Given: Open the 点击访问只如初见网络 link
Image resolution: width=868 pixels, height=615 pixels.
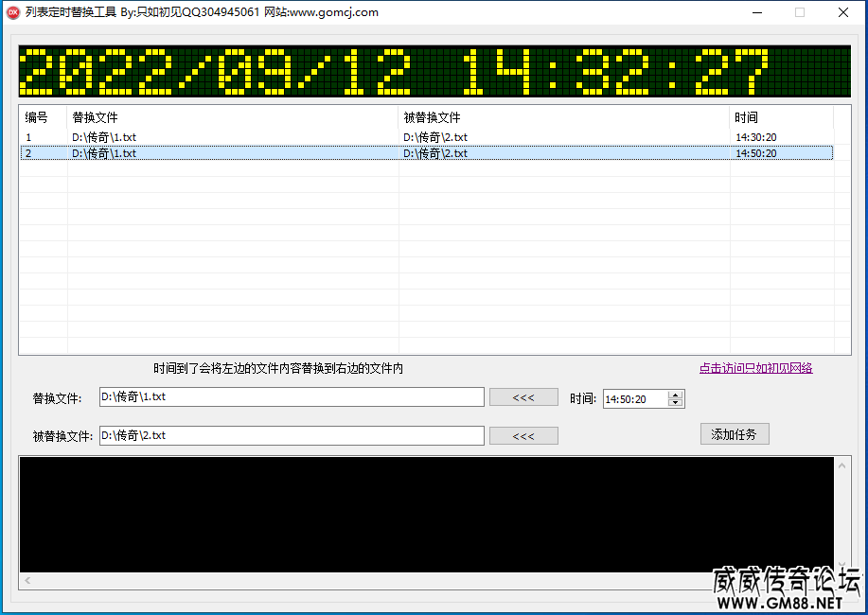Looking at the screenshot, I should 755,368.
